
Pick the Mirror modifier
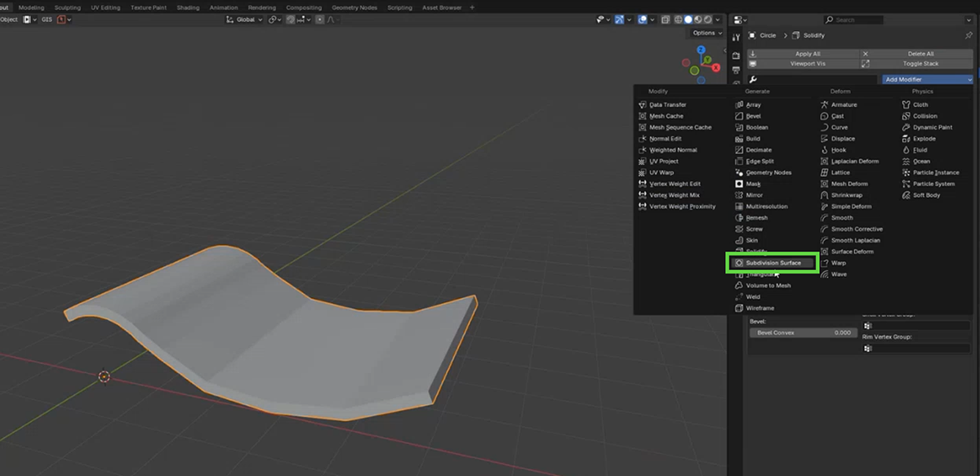click(749, 195)
